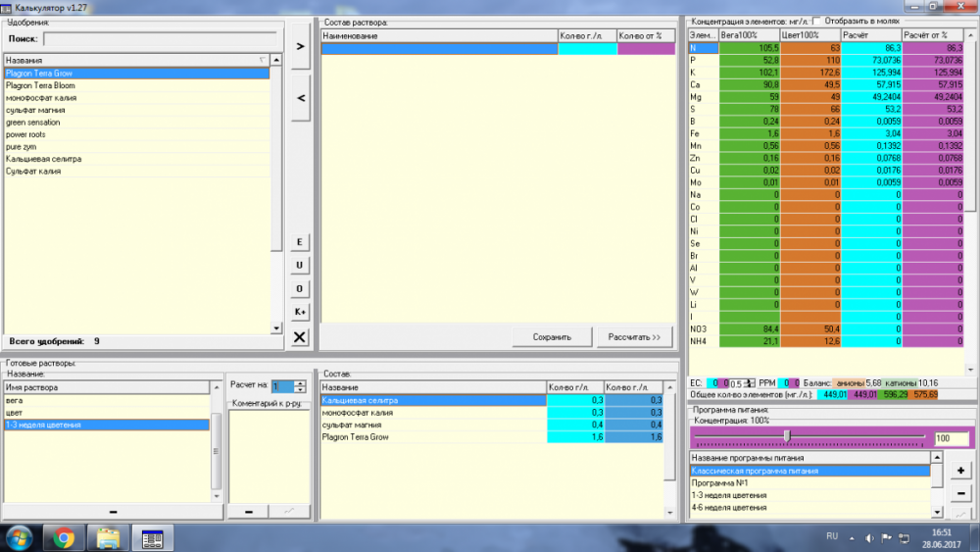This screenshot has height=552, width=980.
Task: Increase the 'Расчет на' spinner value
Action: click(x=301, y=383)
